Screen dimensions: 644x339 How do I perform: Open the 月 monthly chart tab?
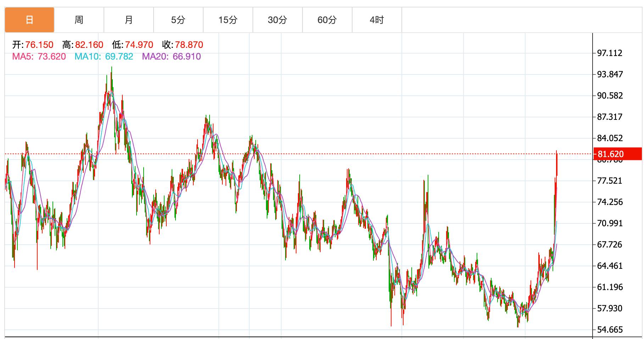[129, 20]
